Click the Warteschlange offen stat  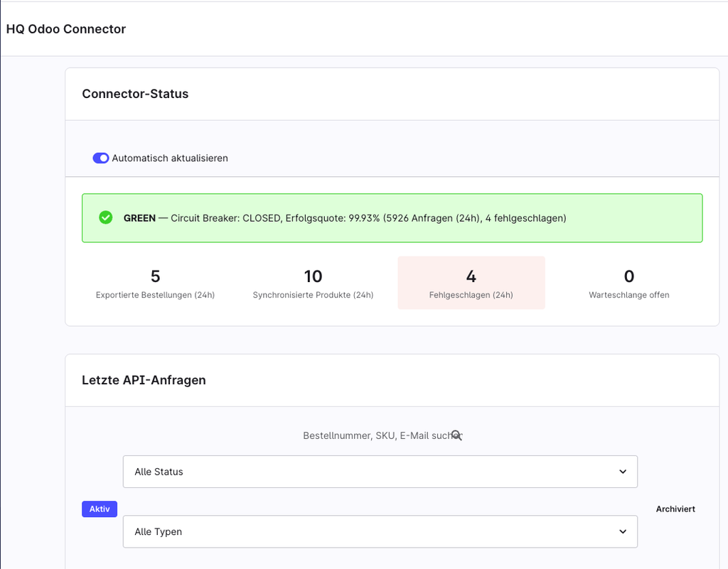(x=629, y=283)
